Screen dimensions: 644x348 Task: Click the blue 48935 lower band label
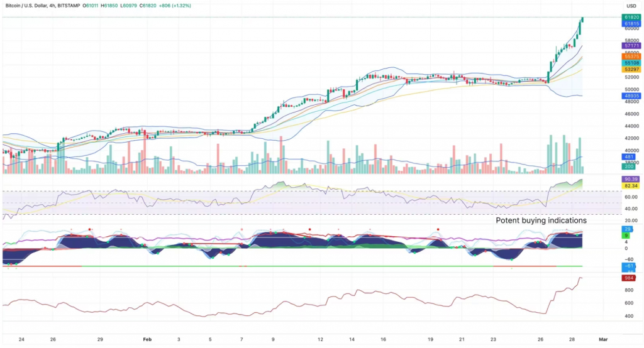coord(631,97)
